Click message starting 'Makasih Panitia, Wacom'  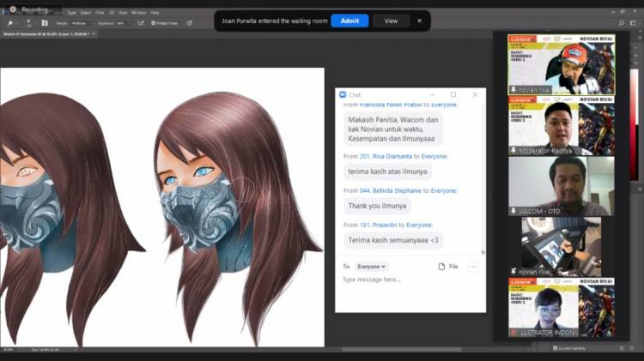pyautogui.click(x=393, y=129)
